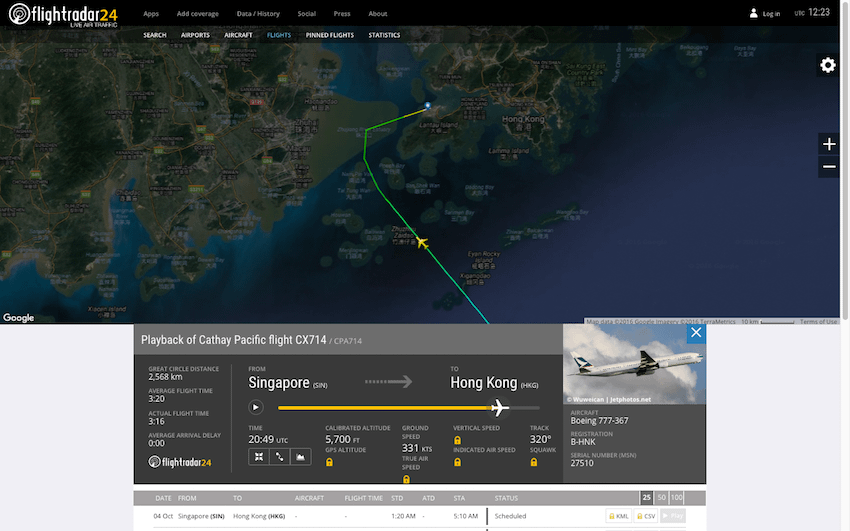Click the aircraft photo thumbnail

pos(634,364)
